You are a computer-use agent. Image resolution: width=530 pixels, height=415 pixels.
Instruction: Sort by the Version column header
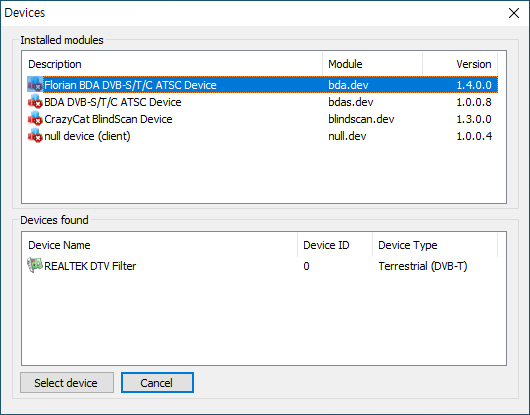click(460, 64)
